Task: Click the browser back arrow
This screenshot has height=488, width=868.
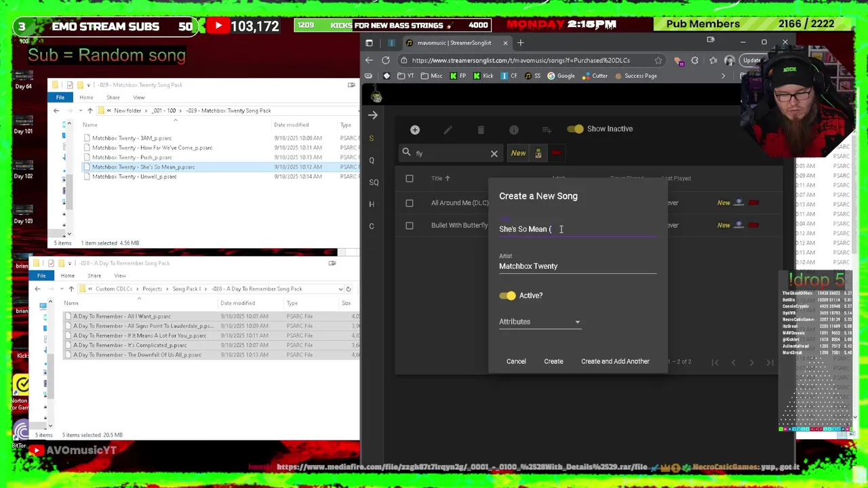Action: coord(369,60)
